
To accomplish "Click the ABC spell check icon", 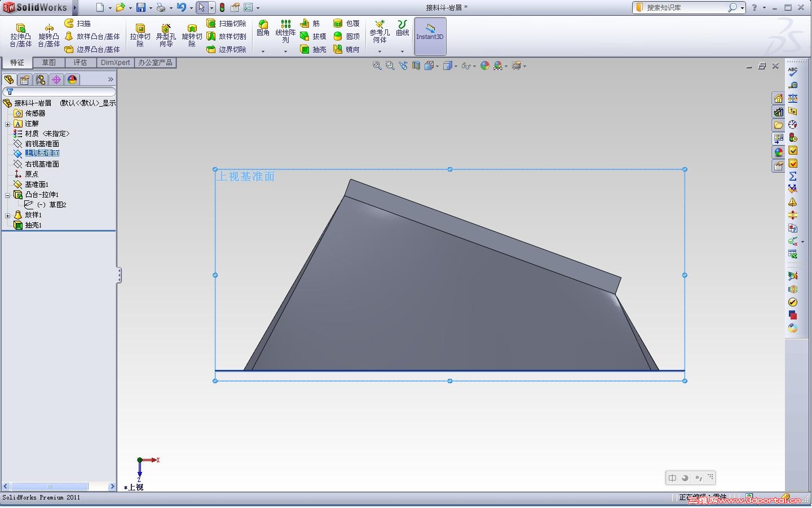I will click(x=793, y=72).
